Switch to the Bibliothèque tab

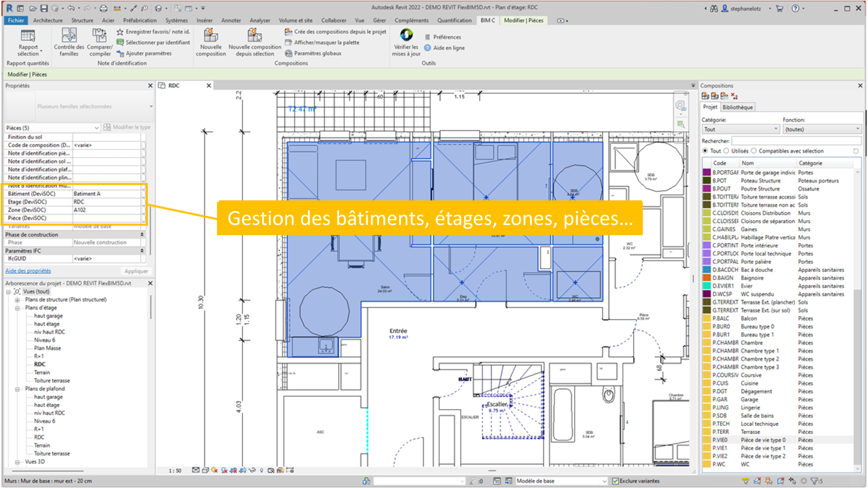point(738,108)
